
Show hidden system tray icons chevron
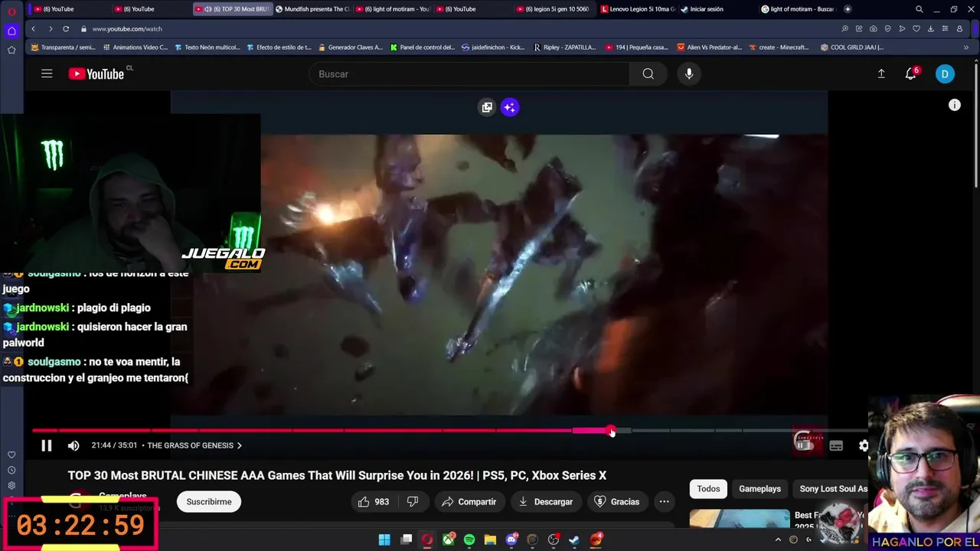tap(778, 540)
